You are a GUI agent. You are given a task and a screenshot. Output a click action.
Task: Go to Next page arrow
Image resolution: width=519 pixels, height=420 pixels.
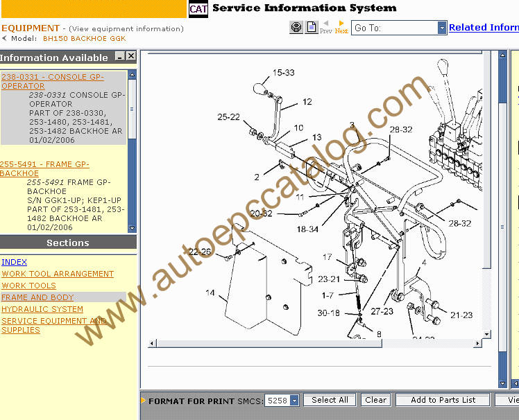(x=341, y=27)
